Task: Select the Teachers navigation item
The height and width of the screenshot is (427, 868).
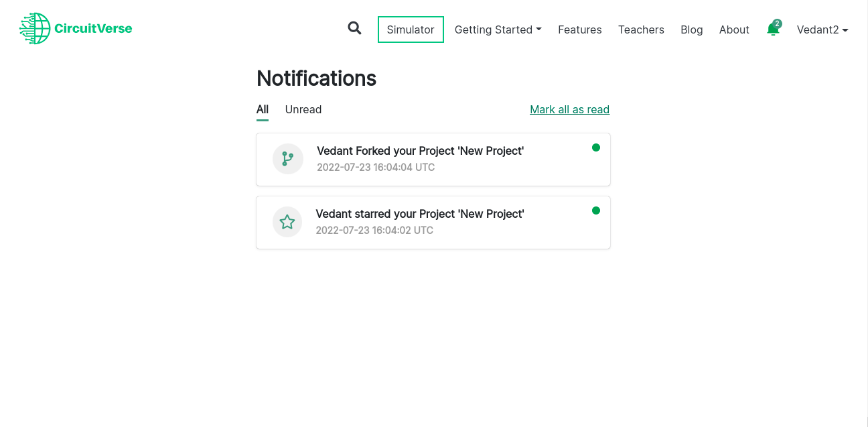Action: pyautogui.click(x=641, y=29)
